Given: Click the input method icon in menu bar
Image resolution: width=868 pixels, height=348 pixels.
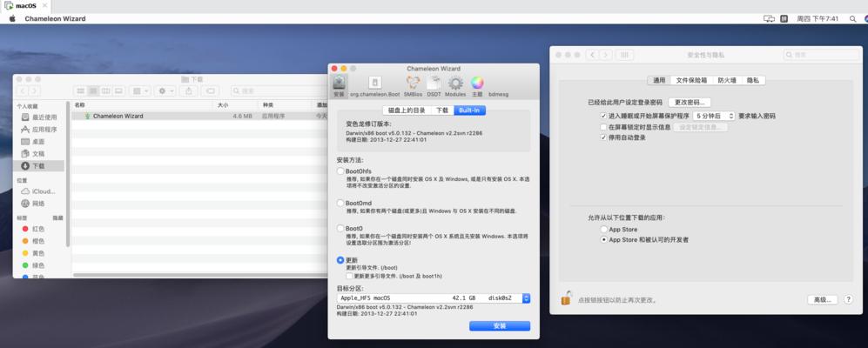Looking at the screenshot, I should [784, 18].
